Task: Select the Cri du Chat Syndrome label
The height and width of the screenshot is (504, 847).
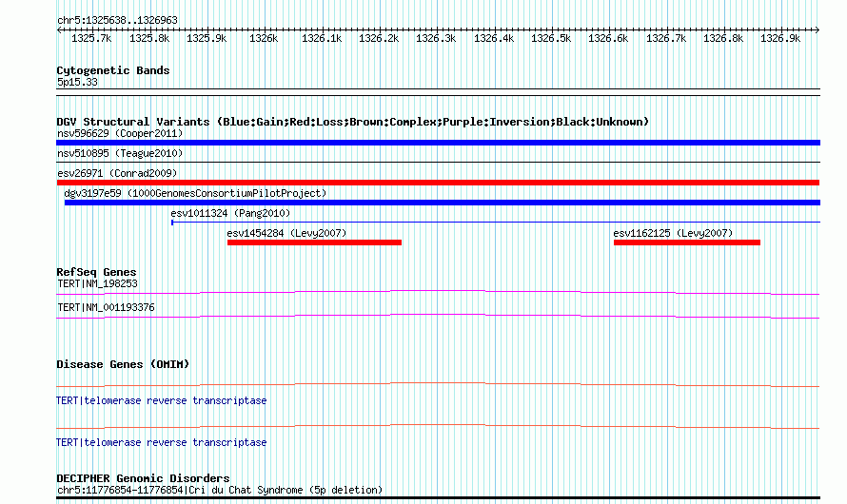Action: (220, 490)
